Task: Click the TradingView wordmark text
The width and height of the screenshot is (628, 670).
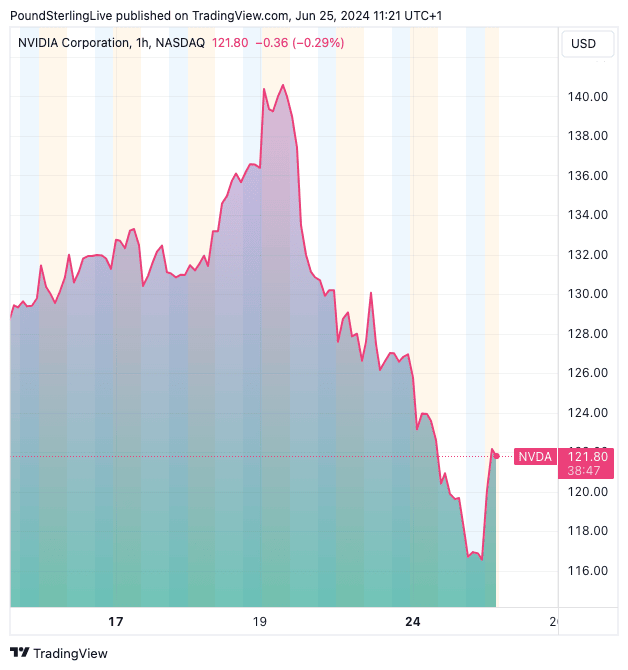Action: (70, 653)
